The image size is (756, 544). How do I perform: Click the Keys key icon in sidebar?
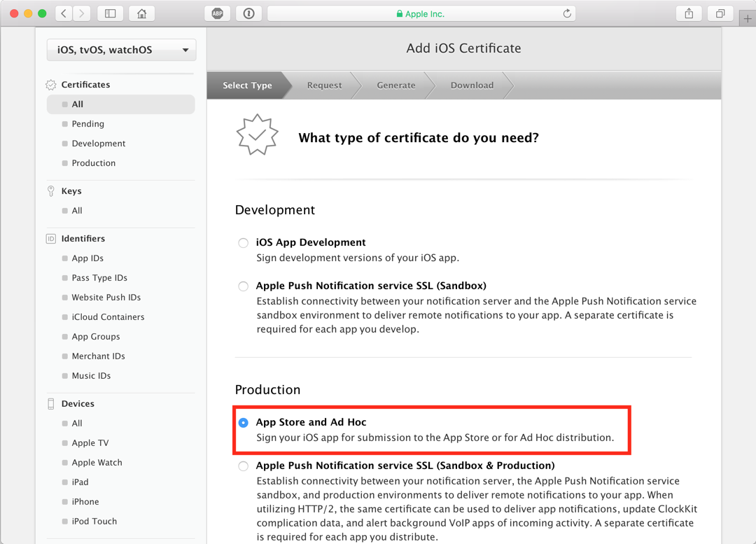tap(50, 191)
